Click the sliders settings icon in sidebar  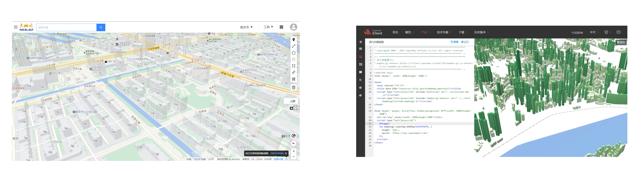click(x=361, y=80)
